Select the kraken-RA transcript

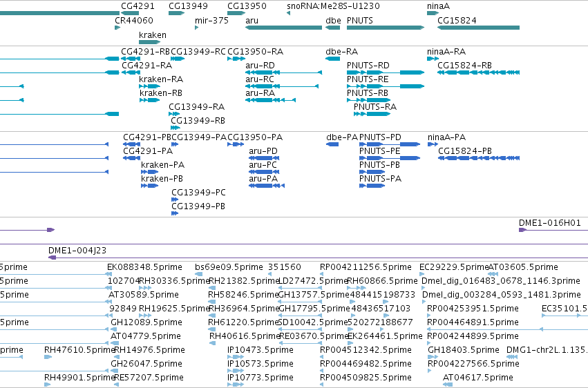pos(150,86)
